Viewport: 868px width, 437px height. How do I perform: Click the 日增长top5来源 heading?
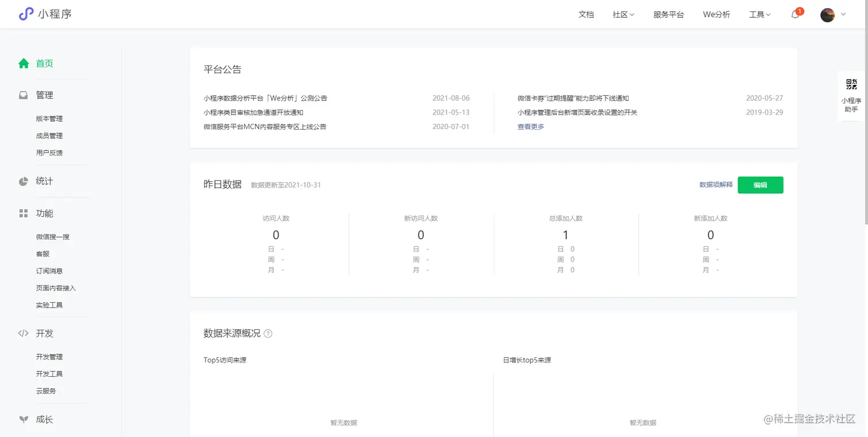(x=527, y=360)
